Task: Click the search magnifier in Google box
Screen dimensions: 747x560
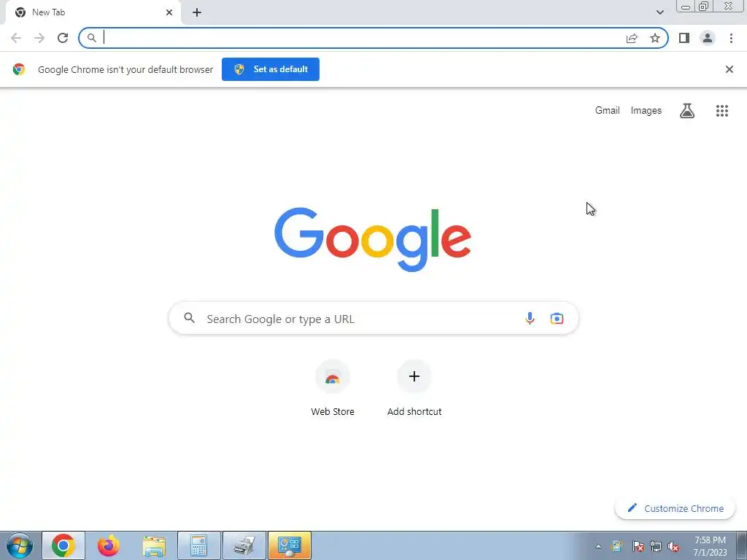Action: [x=189, y=318]
